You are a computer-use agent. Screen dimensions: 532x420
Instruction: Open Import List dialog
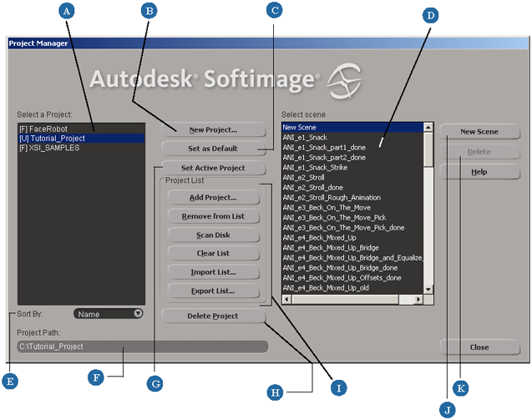(212, 272)
